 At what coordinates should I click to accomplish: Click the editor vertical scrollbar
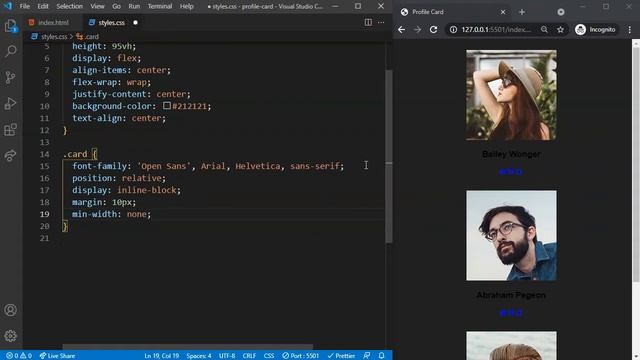coord(389,156)
